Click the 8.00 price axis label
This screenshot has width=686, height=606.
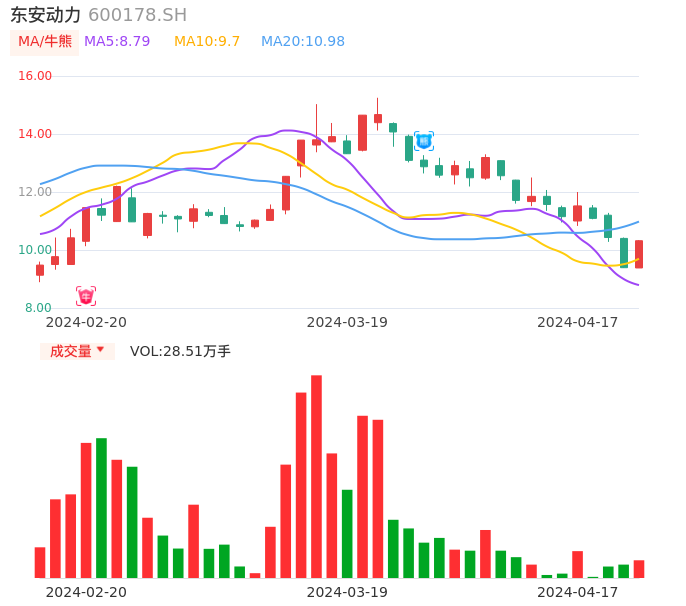click(39, 308)
